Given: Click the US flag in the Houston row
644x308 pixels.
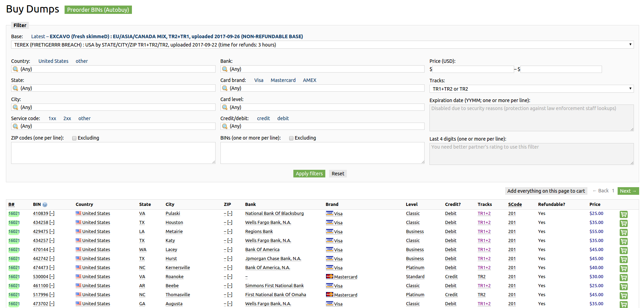Looking at the screenshot, I should click(x=78, y=222).
